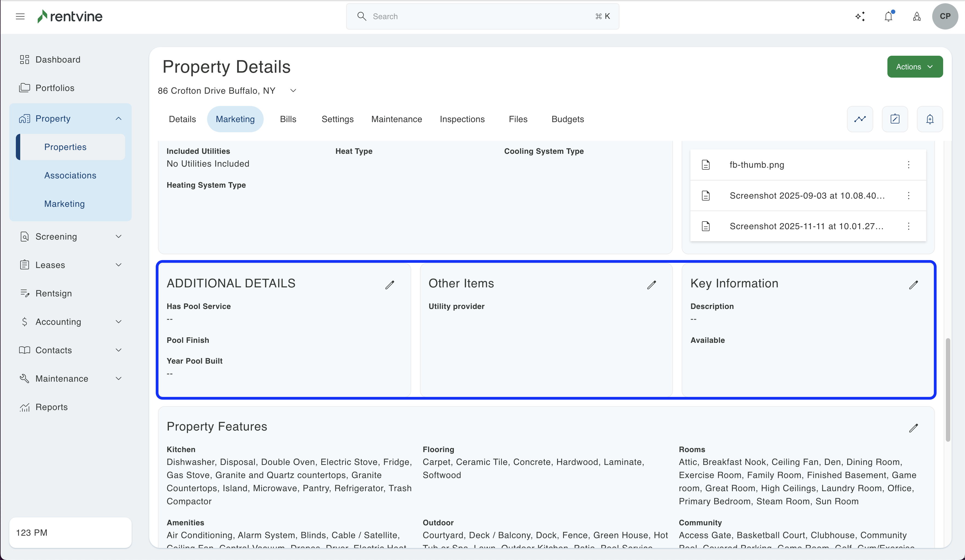Image resolution: width=965 pixels, height=560 pixels.
Task: Edit the Other Items card
Action: click(x=652, y=285)
